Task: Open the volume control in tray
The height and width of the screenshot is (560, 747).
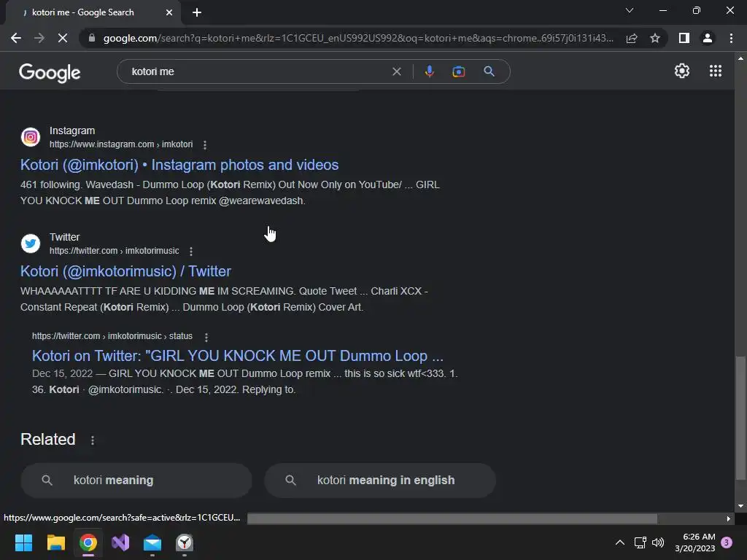Action: 658,542
